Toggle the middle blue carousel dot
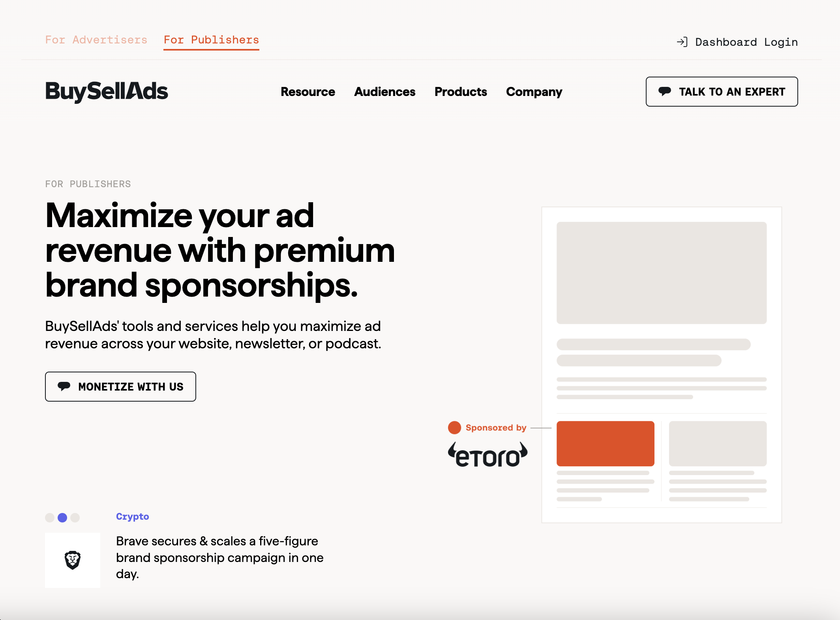The image size is (840, 620). [63, 516]
